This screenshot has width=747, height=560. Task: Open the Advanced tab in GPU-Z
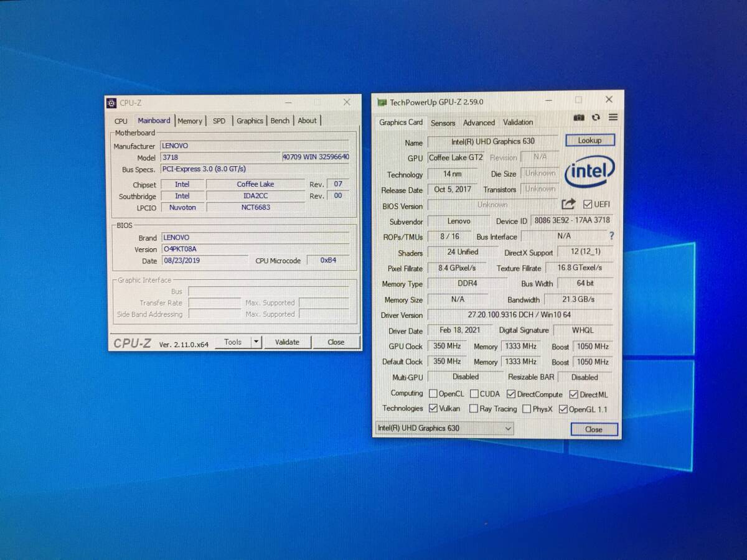[479, 123]
